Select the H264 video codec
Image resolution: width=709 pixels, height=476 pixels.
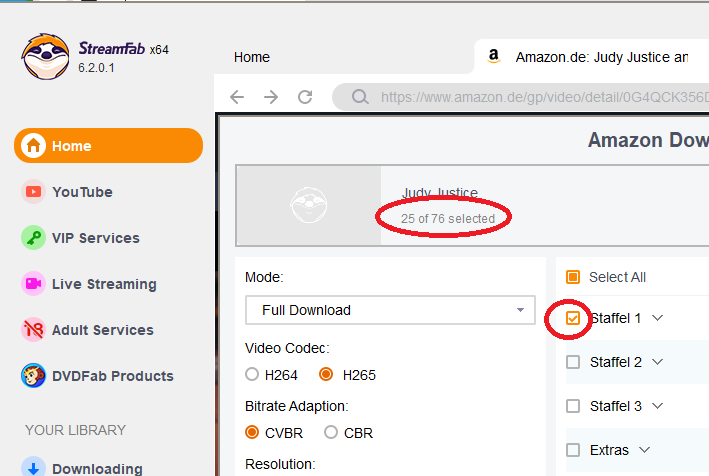252,375
